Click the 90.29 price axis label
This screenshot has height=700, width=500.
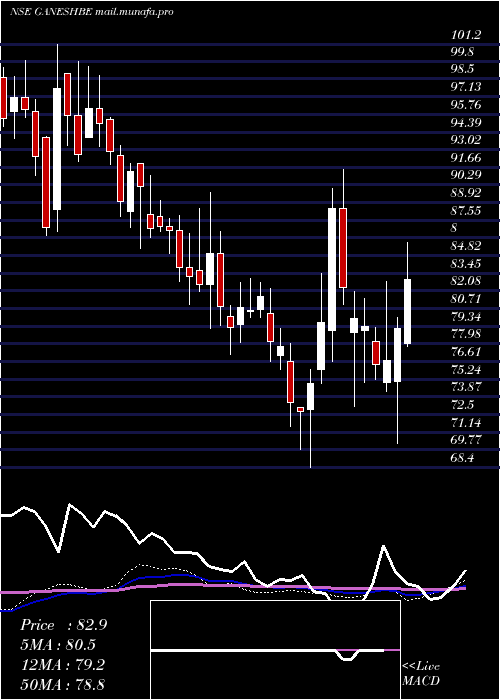tap(466, 175)
